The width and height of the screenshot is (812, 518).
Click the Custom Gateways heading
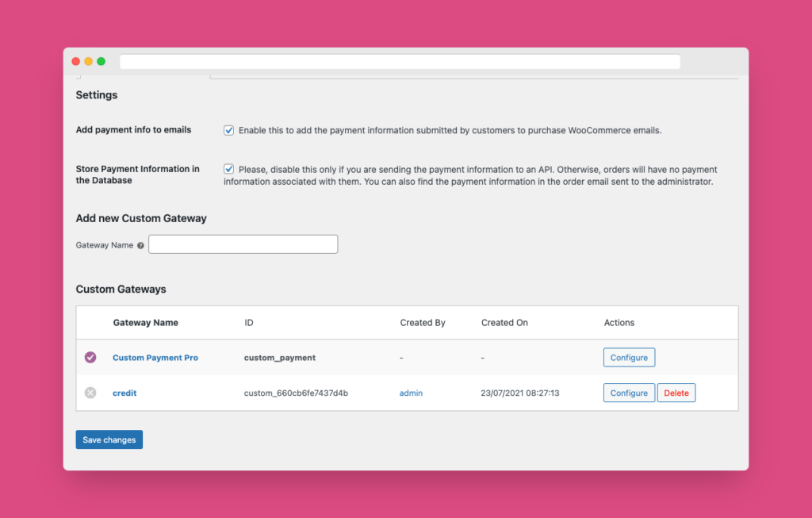[121, 289]
